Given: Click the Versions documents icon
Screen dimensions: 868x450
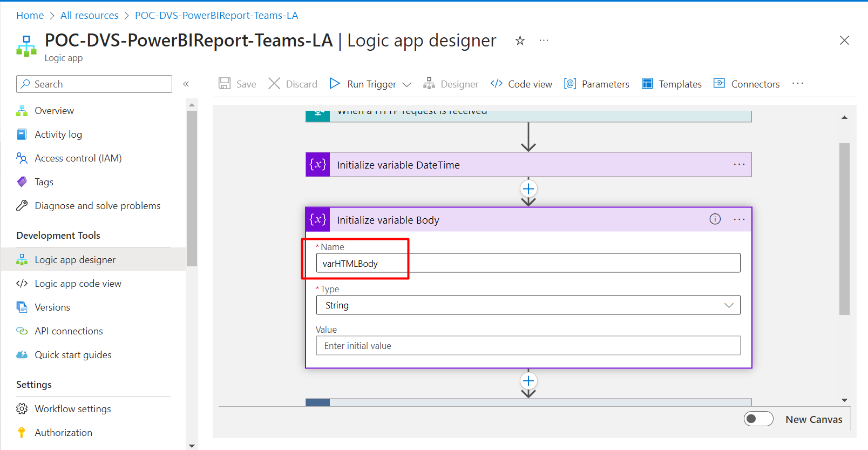Looking at the screenshot, I should tap(22, 307).
